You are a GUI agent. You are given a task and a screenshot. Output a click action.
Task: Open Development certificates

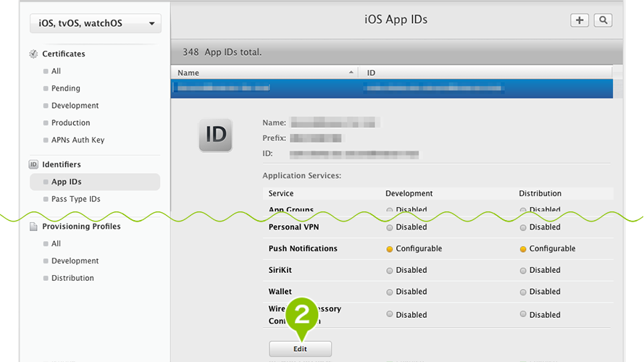75,106
